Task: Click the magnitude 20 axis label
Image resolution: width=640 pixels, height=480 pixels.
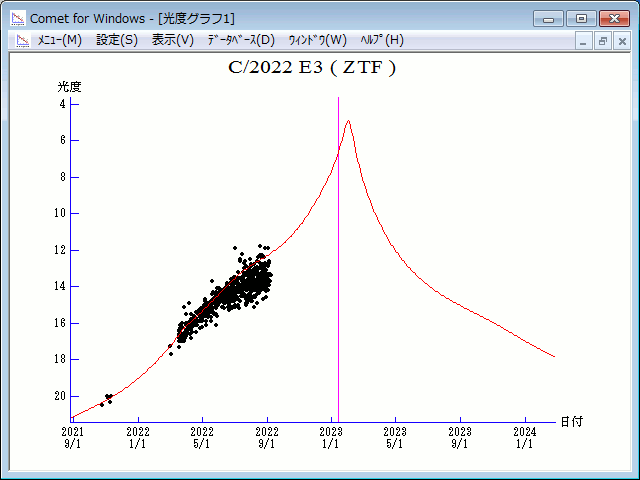Action: (60, 396)
